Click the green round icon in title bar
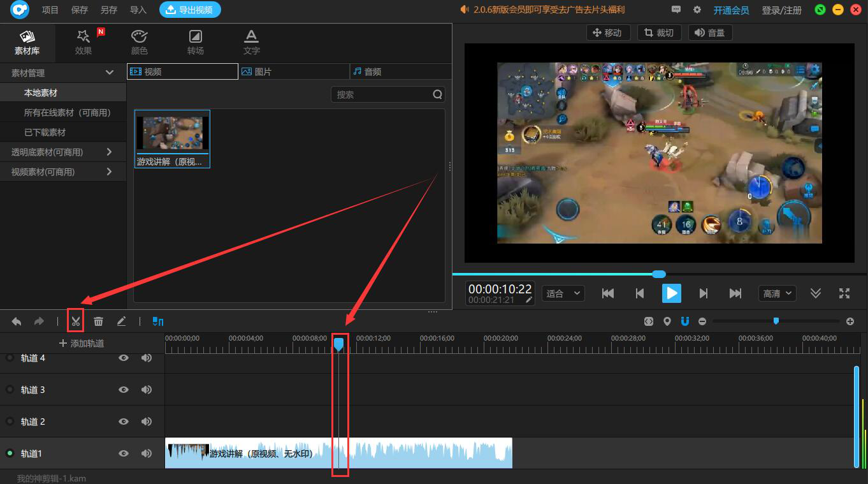Screen dimensions: 868x484 (x=820, y=10)
